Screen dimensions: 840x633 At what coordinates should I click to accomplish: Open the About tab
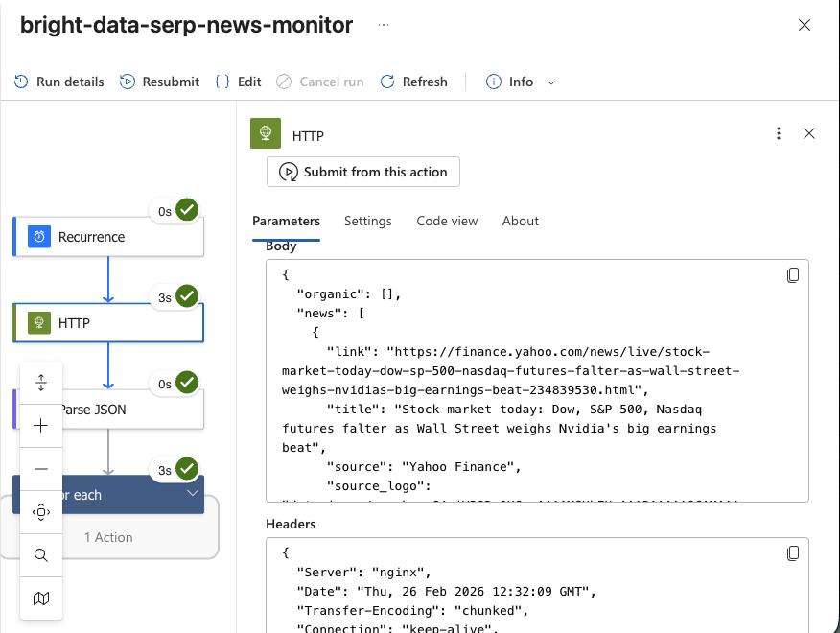[x=521, y=221]
